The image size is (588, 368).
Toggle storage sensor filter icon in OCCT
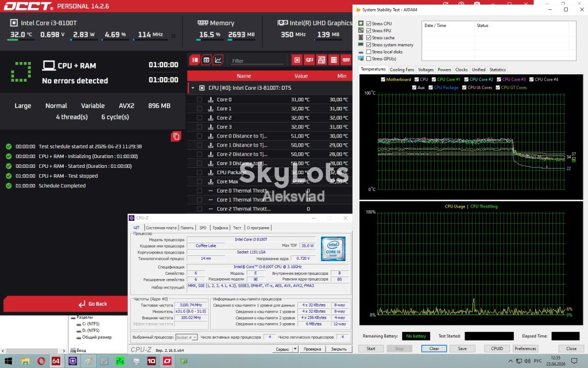[x=334, y=60]
